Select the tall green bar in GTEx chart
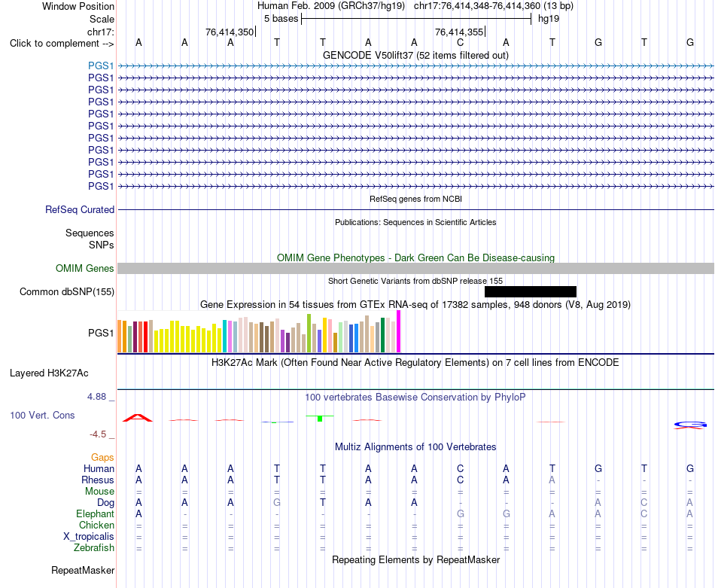 (x=309, y=333)
